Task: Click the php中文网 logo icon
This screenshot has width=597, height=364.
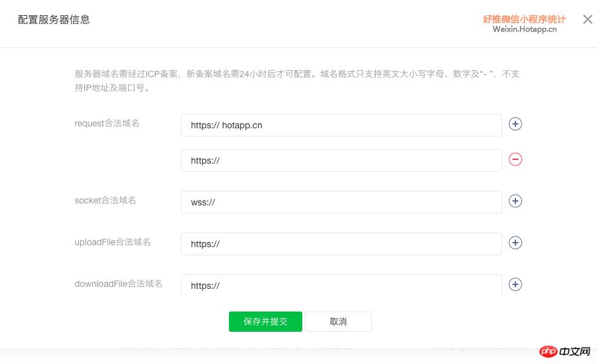Action: [x=548, y=352]
